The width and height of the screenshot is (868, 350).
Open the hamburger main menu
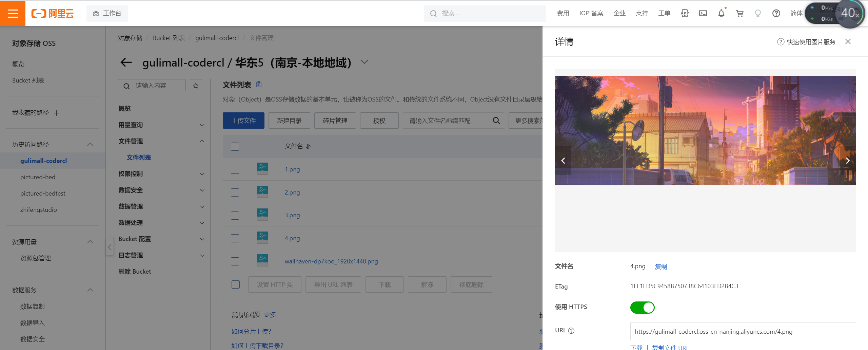coord(13,13)
